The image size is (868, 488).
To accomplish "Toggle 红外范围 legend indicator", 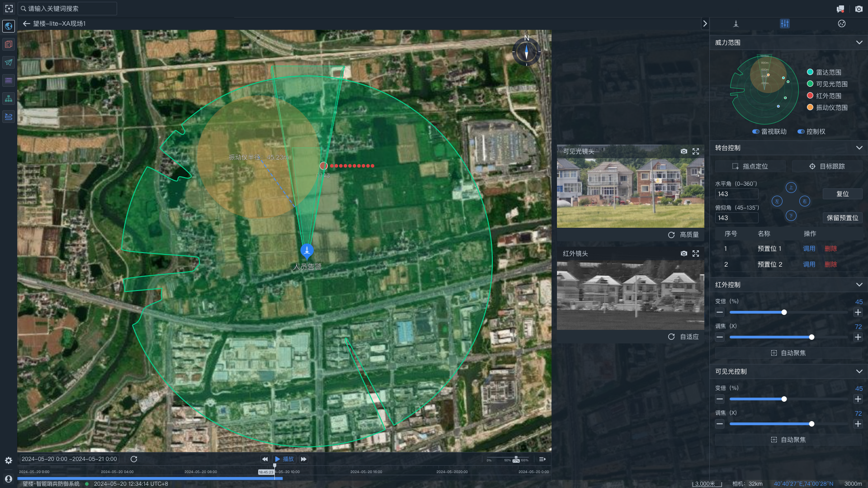I will (810, 96).
